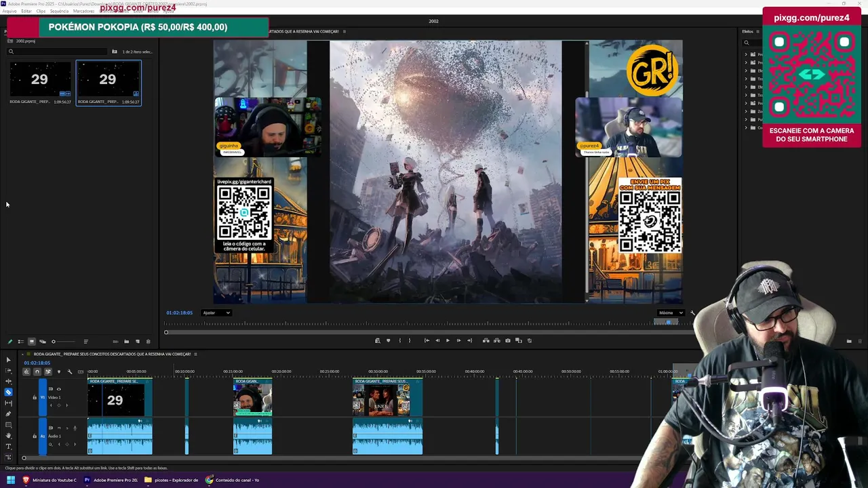The width and height of the screenshot is (868, 488).
Task: Toggle the lock on track V1
Action: coord(35,397)
